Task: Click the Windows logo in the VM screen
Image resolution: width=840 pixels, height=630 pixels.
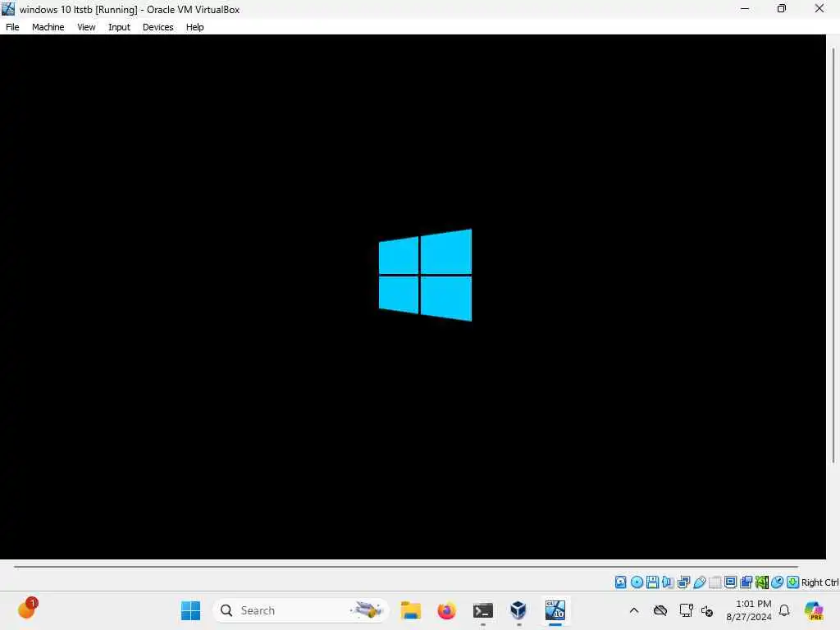Action: tap(426, 276)
